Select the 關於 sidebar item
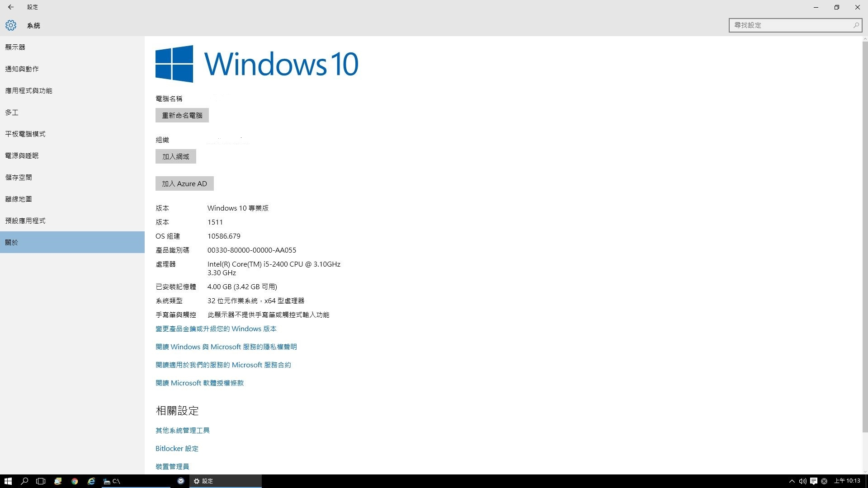Viewport: 868px width, 488px height. point(72,242)
